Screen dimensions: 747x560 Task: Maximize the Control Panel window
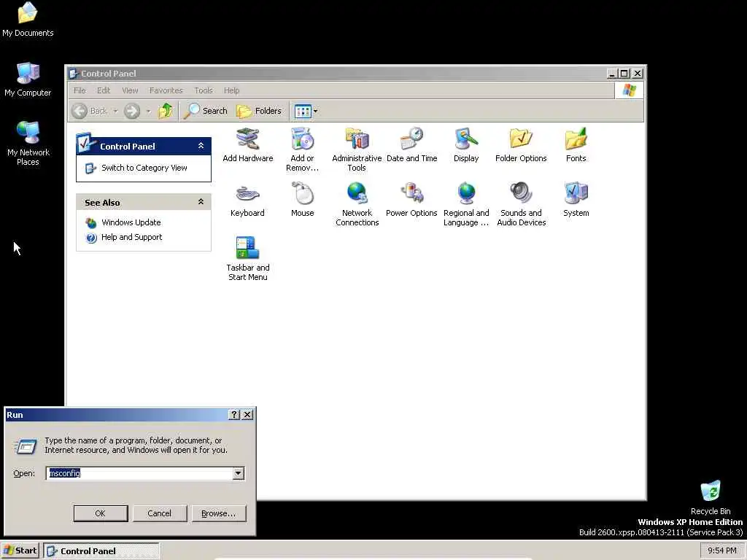click(624, 74)
